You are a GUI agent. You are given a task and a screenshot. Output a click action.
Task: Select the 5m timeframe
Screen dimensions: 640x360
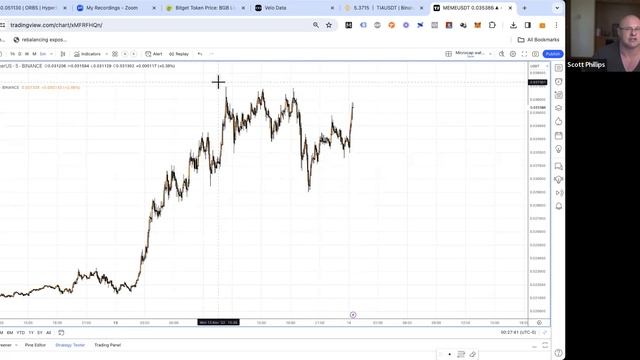pos(42,54)
